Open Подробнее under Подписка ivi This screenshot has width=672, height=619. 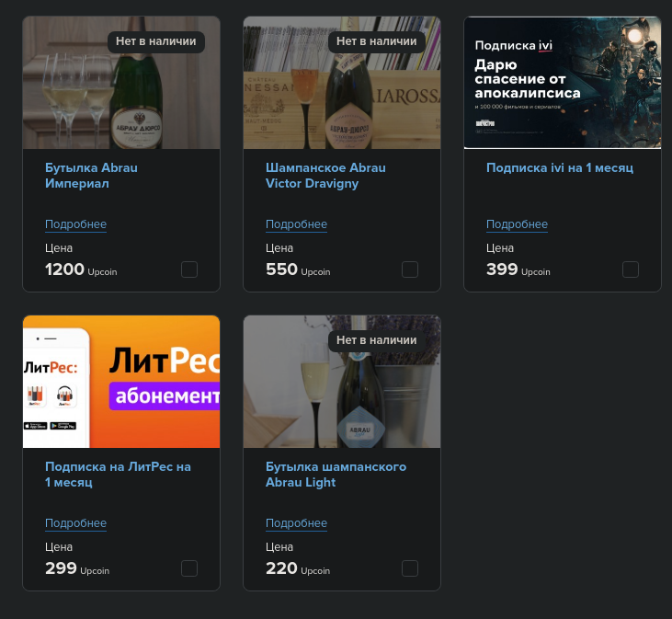click(x=517, y=224)
